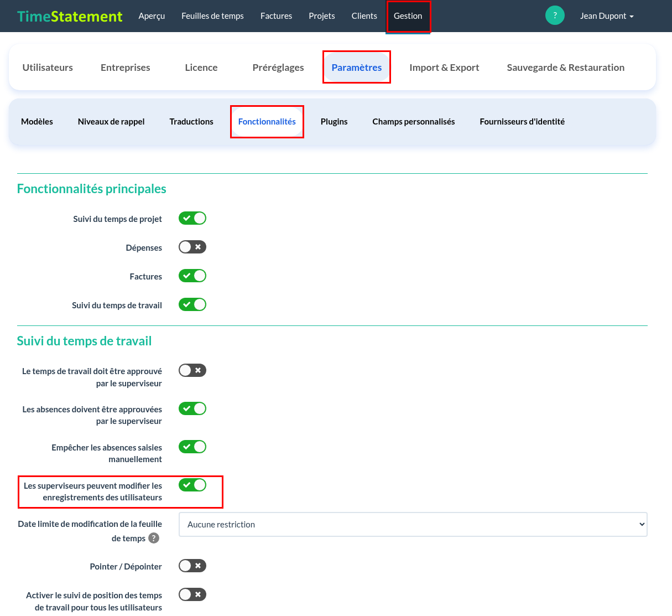Turn off Suivi du temps de travail toggle
Screen dimensions: 672x616
(x=192, y=304)
